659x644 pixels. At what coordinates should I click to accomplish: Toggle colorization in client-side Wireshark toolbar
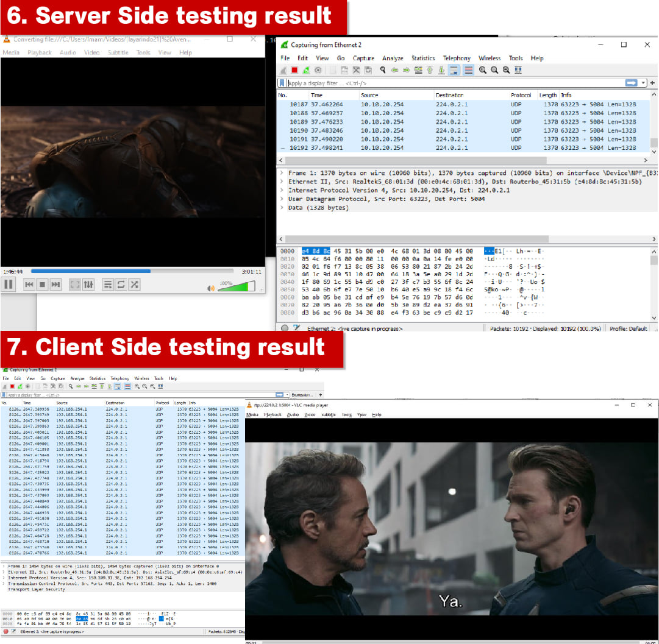coord(127,386)
